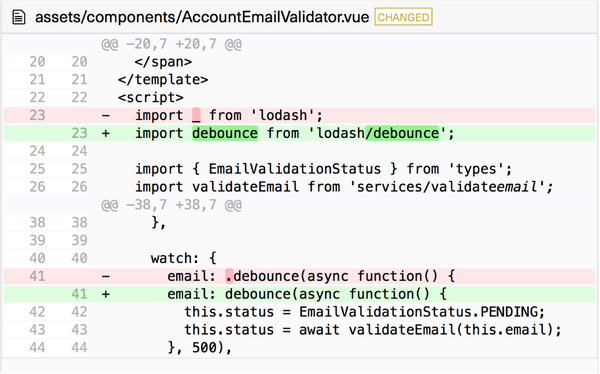
Task: Click old line number 23 of removed line
Action: pos(37,115)
